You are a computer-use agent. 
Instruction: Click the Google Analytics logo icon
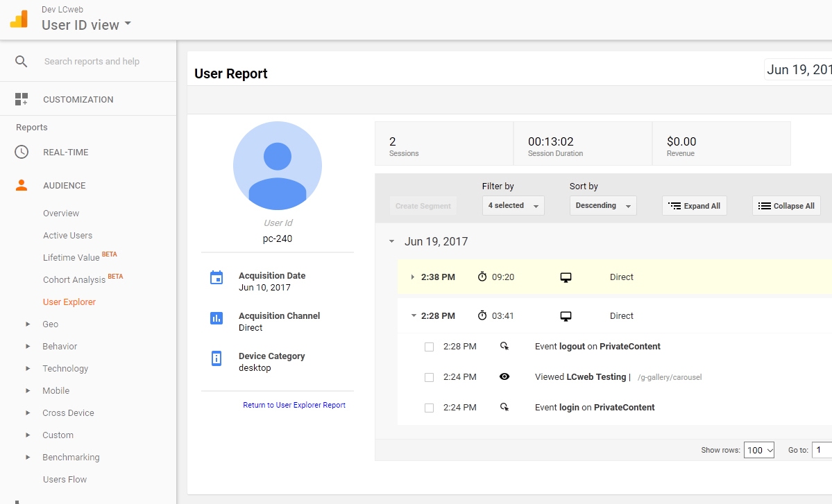[x=19, y=19]
